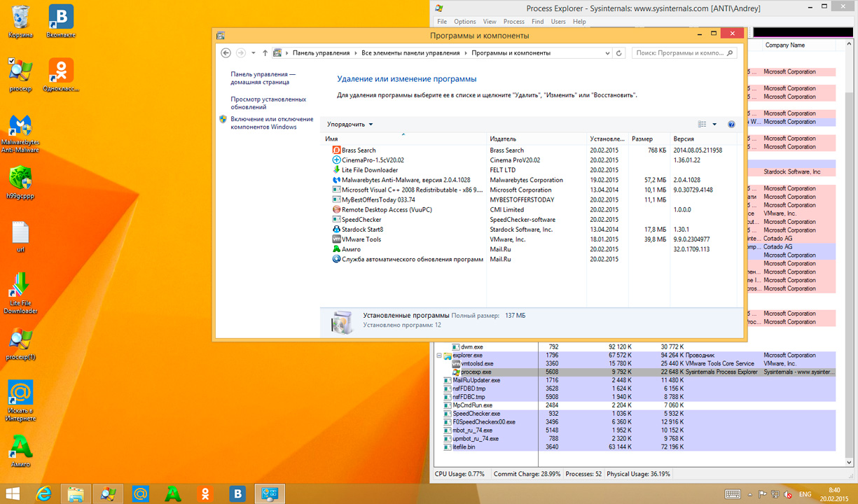Open the Упорядочить dropdown
This screenshot has height=504, width=858.
[350, 125]
